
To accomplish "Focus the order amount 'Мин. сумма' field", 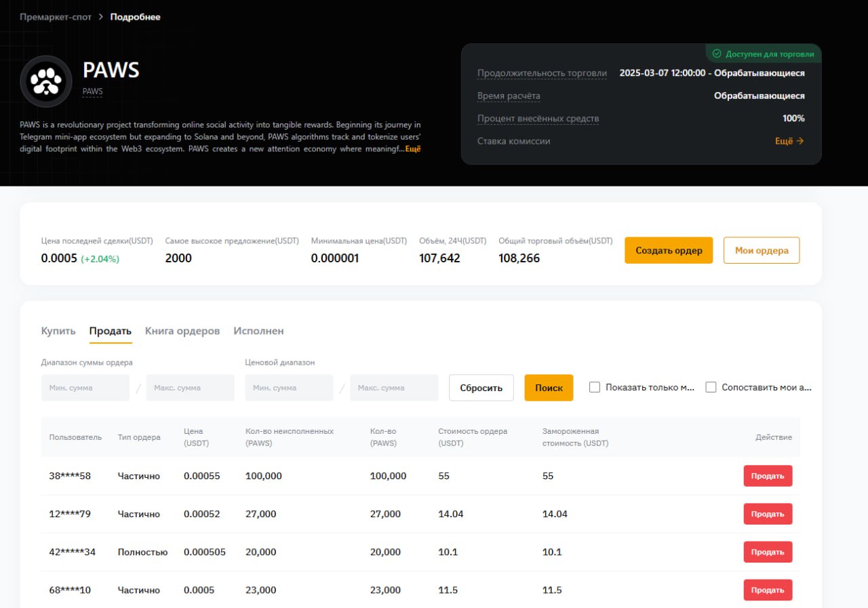I will coord(85,388).
